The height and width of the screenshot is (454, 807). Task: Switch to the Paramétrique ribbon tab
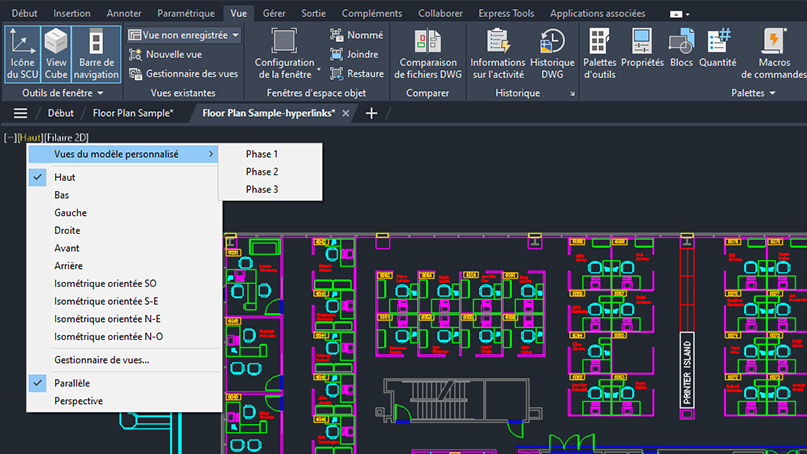[x=186, y=13]
